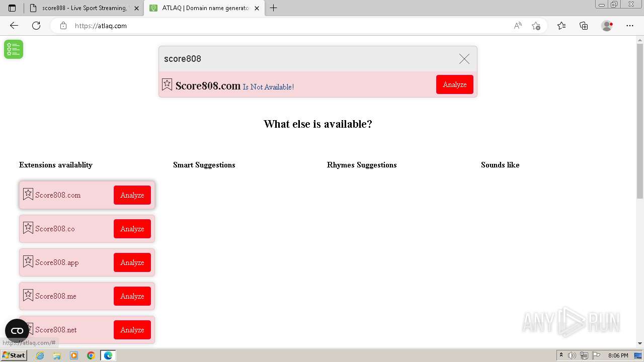
Task: Open the media player taskbar icon
Action: 74,355
